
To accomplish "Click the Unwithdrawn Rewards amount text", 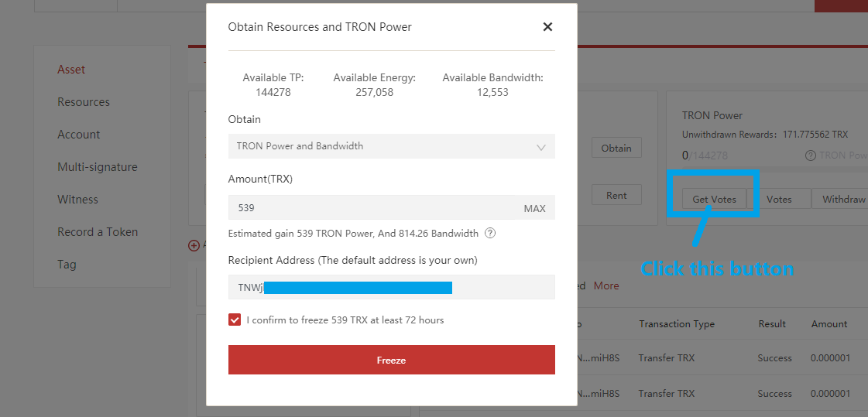I will pos(815,135).
